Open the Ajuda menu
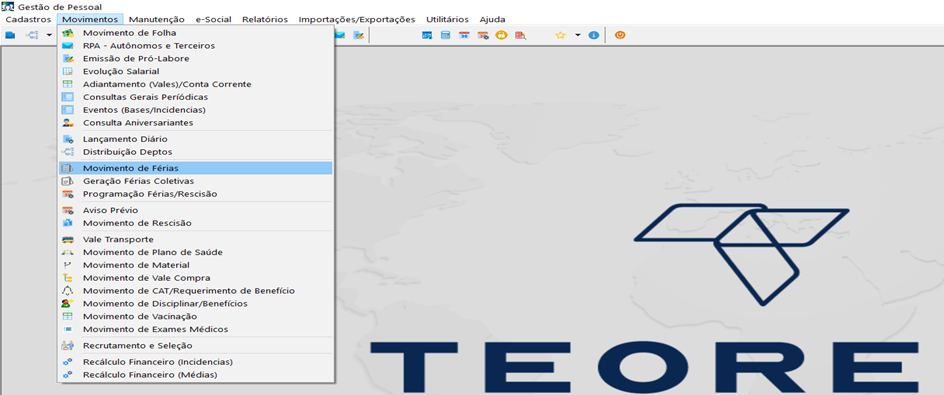The image size is (944, 395). click(492, 19)
